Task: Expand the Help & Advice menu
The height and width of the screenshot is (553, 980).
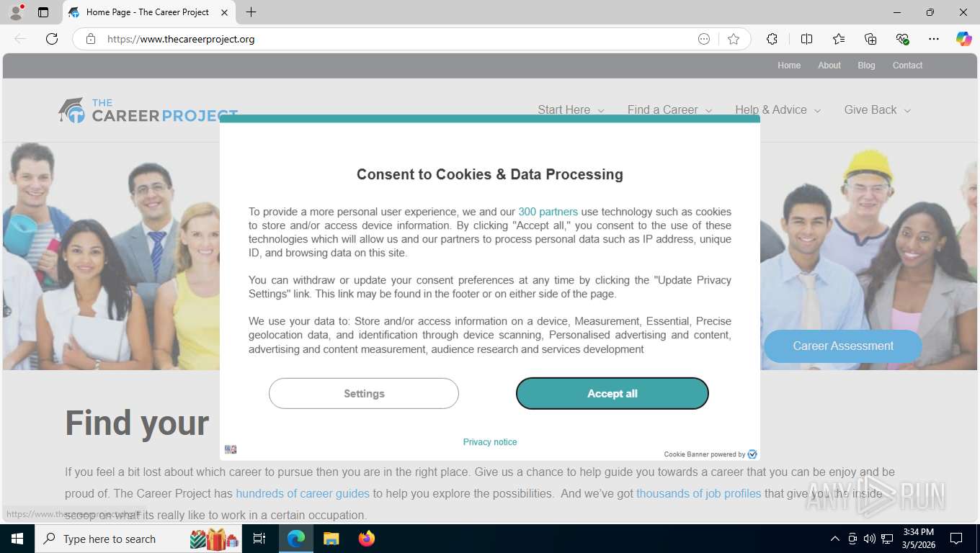Action: click(778, 109)
